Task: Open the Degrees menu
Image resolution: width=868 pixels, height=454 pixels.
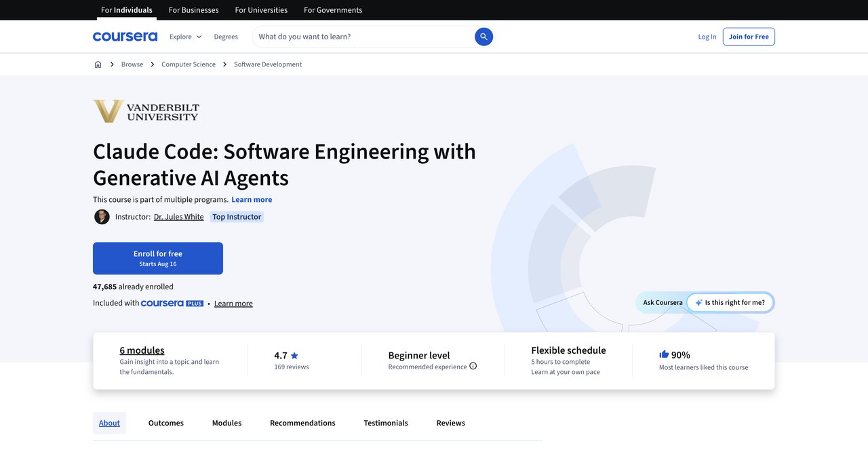Action: (x=226, y=37)
